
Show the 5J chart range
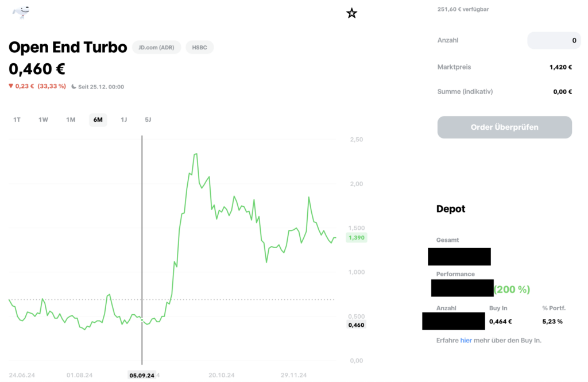(148, 119)
